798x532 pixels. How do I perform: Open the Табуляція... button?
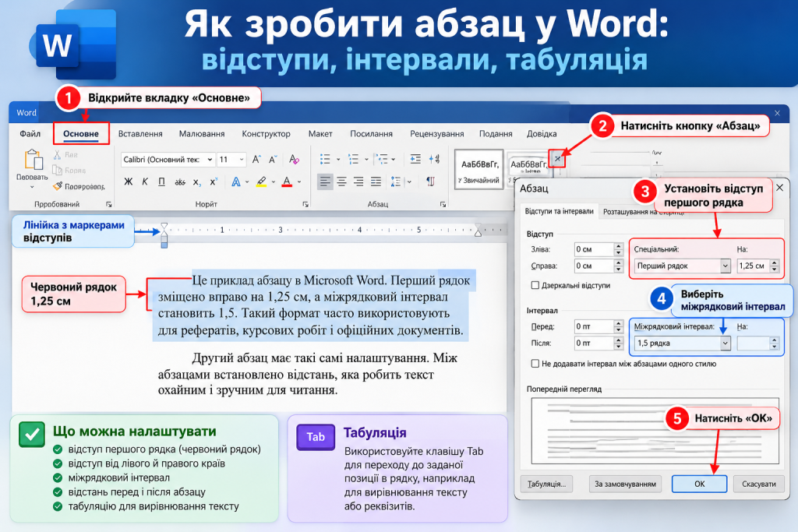[x=546, y=484]
